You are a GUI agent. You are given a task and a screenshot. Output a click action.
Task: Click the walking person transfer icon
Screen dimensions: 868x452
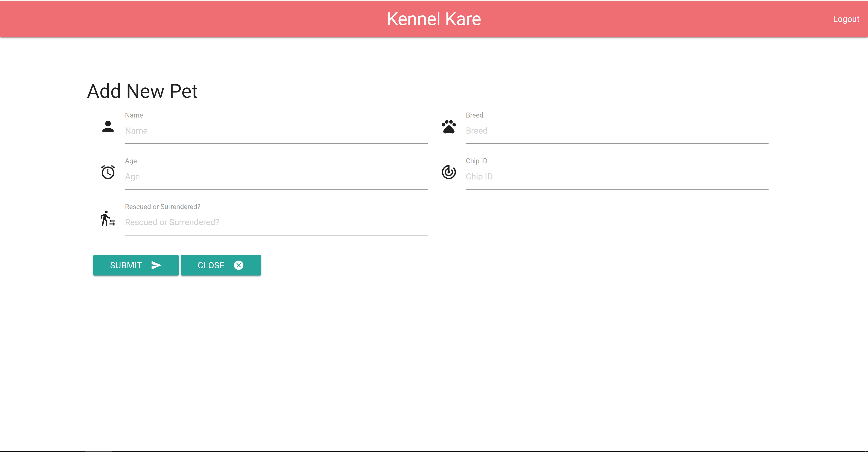click(108, 218)
